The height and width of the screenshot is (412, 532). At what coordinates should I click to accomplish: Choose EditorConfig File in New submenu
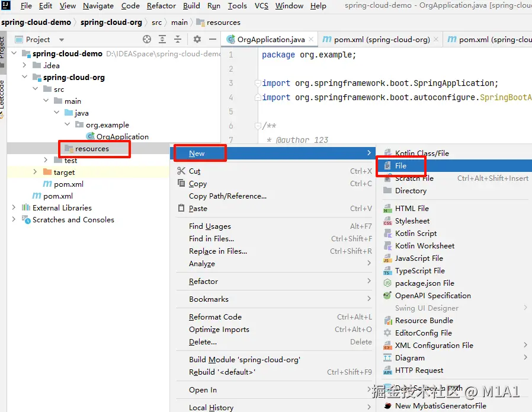454,333
